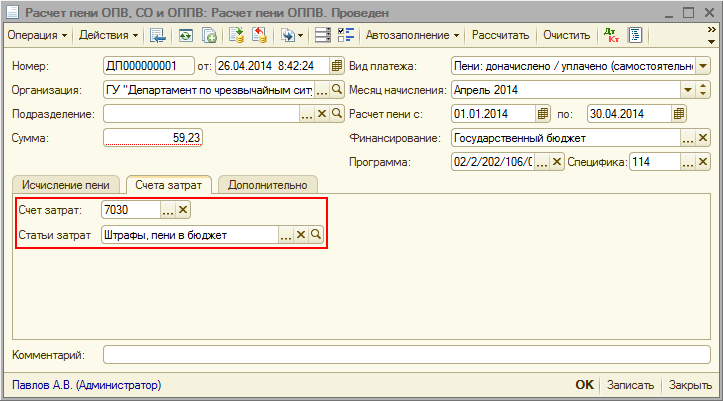Click into the Комментарий text field

[x=405, y=354]
